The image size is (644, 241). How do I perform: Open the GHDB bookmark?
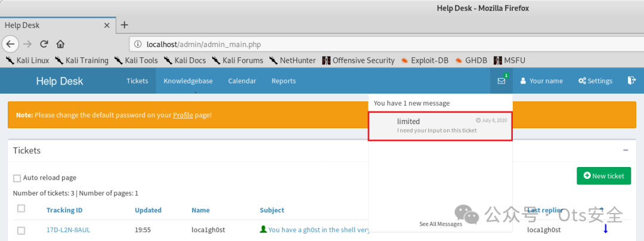(471, 61)
